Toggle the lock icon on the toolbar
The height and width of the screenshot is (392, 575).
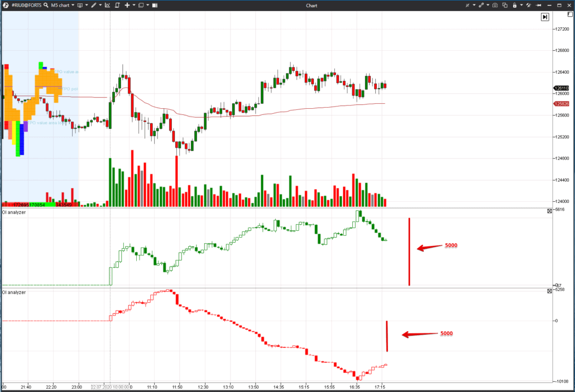pyautogui.click(x=515, y=5)
